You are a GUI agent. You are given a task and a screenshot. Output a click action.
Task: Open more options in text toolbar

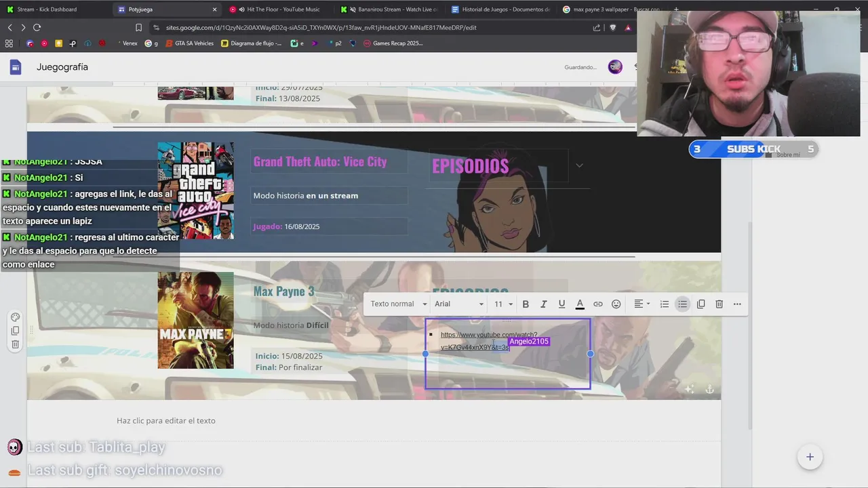737,304
